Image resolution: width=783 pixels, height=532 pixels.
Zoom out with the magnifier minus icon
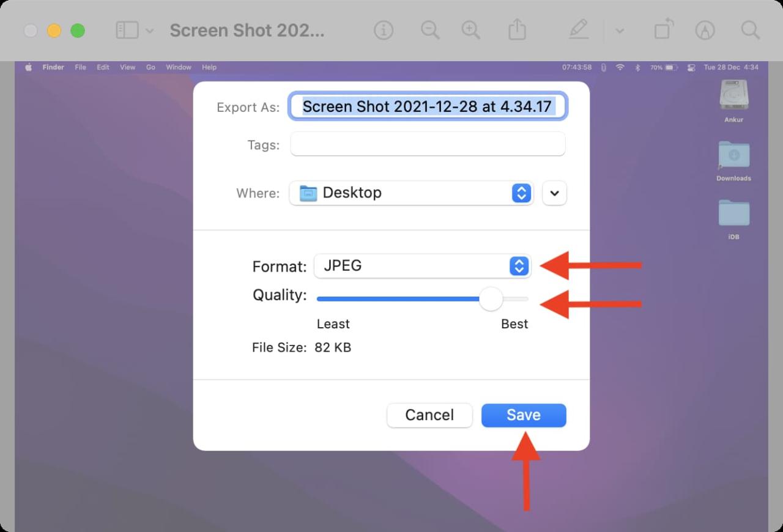click(430, 30)
